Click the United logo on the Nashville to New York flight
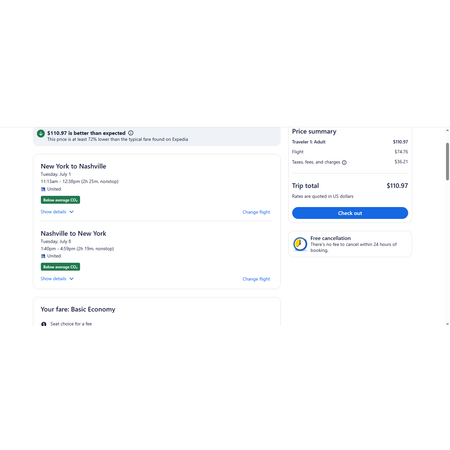 [x=43, y=256]
